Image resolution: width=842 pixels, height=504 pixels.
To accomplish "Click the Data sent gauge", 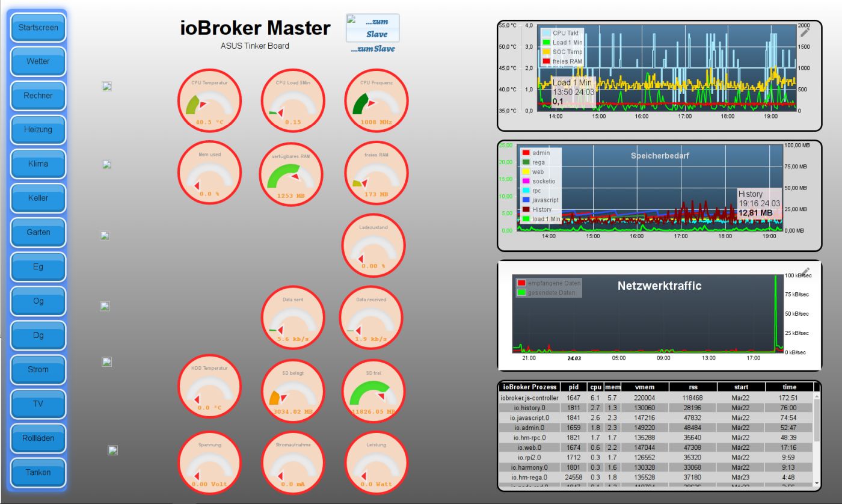I will 293,318.
